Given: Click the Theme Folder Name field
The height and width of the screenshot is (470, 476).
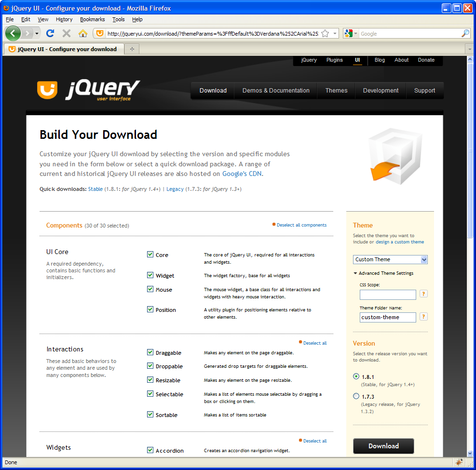Looking at the screenshot, I should (x=388, y=317).
